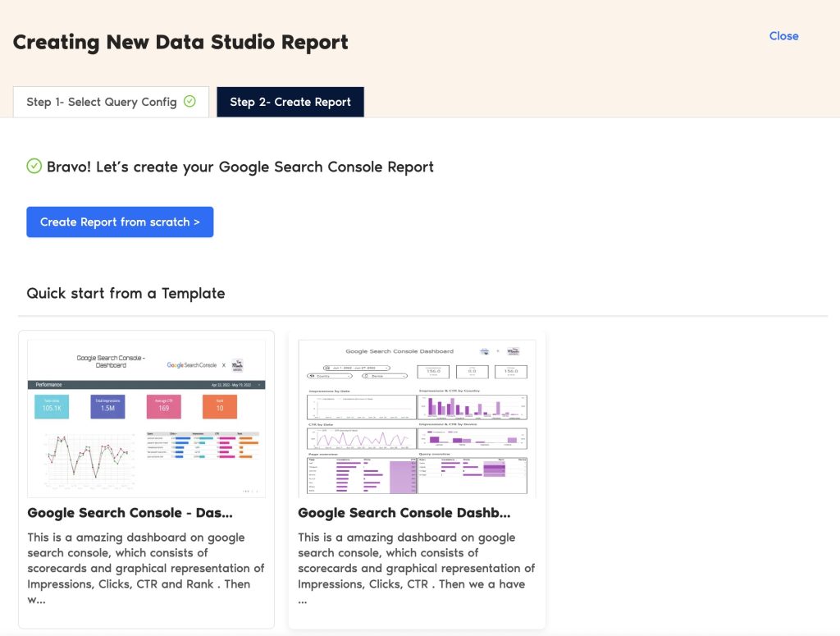Click the green check icon beside Bravo message
The width and height of the screenshot is (840, 636).
click(x=34, y=166)
